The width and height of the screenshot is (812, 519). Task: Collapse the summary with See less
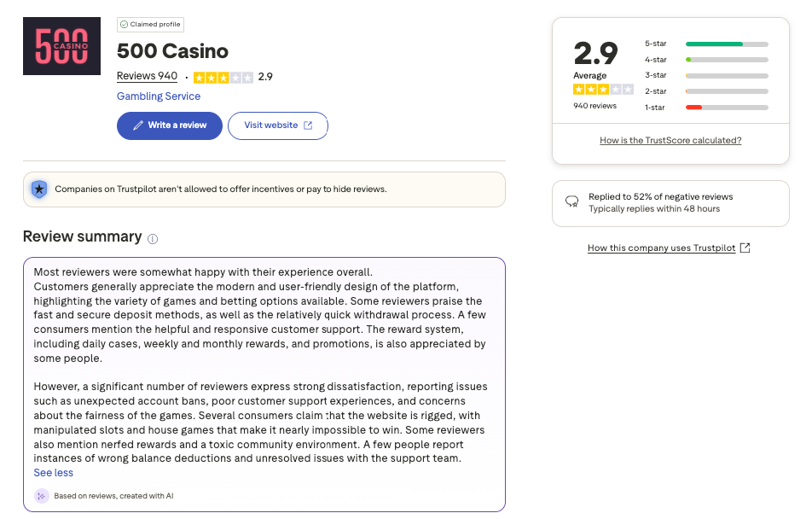(54, 473)
